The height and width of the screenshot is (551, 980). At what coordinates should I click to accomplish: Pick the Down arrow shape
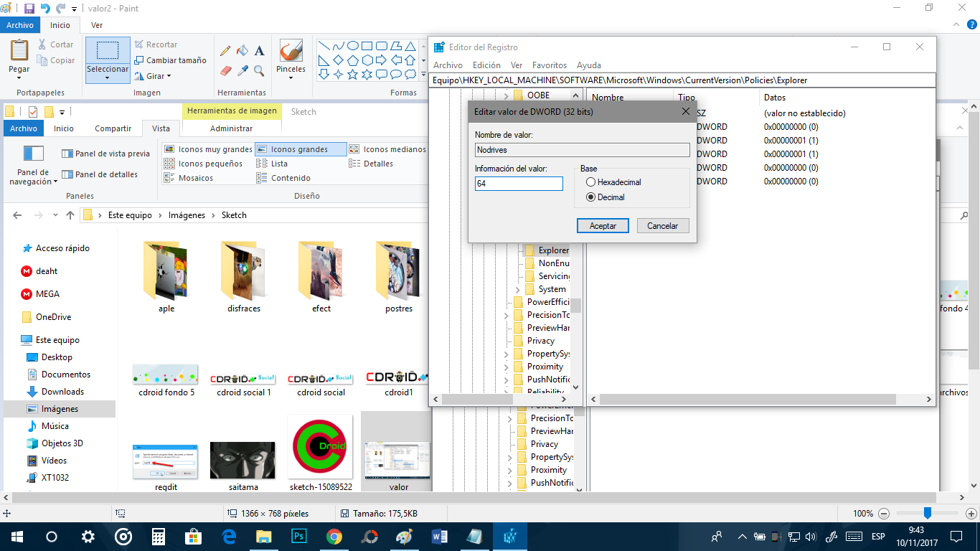[x=324, y=74]
